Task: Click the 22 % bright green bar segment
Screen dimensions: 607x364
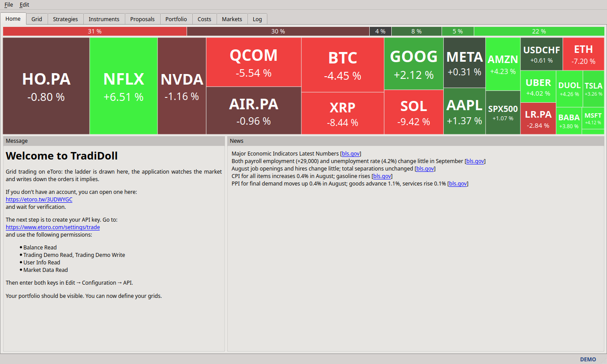Action: [539, 31]
